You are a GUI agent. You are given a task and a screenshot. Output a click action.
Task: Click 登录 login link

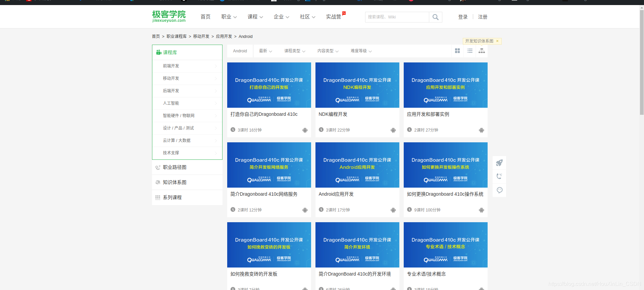click(x=463, y=17)
